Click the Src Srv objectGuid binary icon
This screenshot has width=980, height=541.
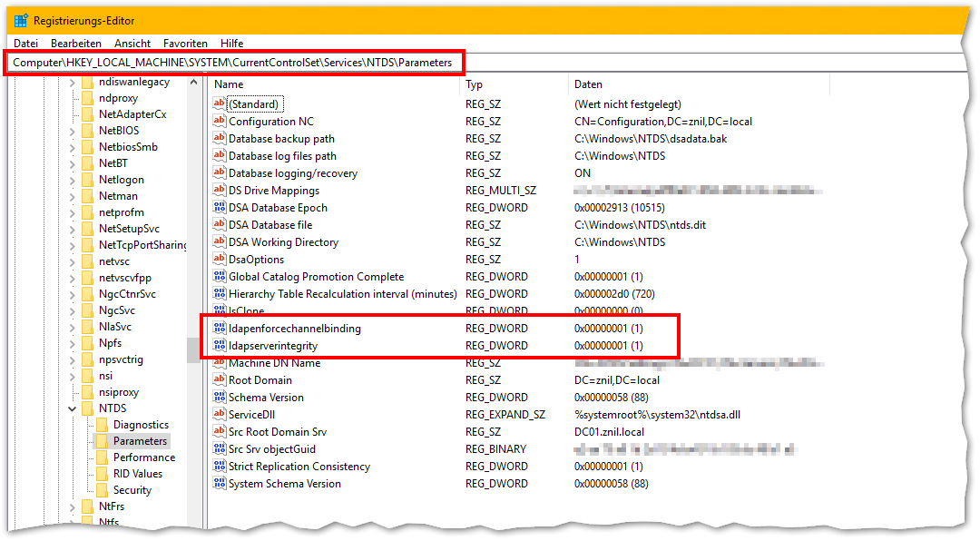(219, 449)
